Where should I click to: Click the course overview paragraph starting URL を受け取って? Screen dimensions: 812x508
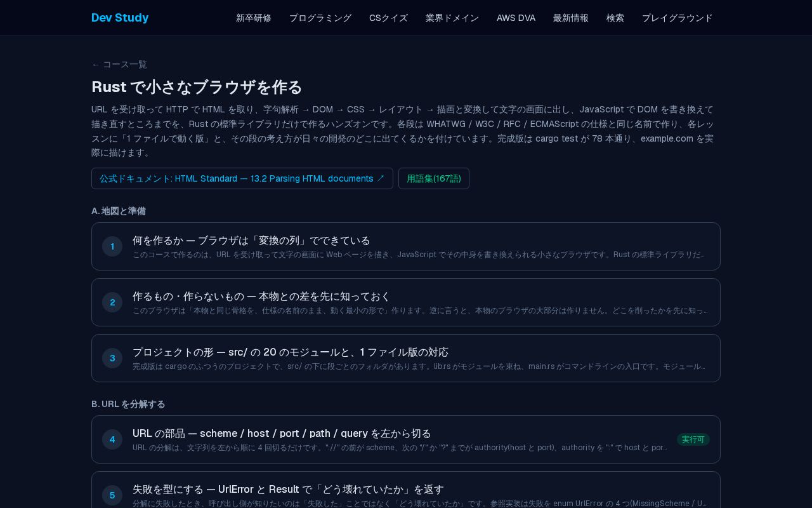point(403,131)
